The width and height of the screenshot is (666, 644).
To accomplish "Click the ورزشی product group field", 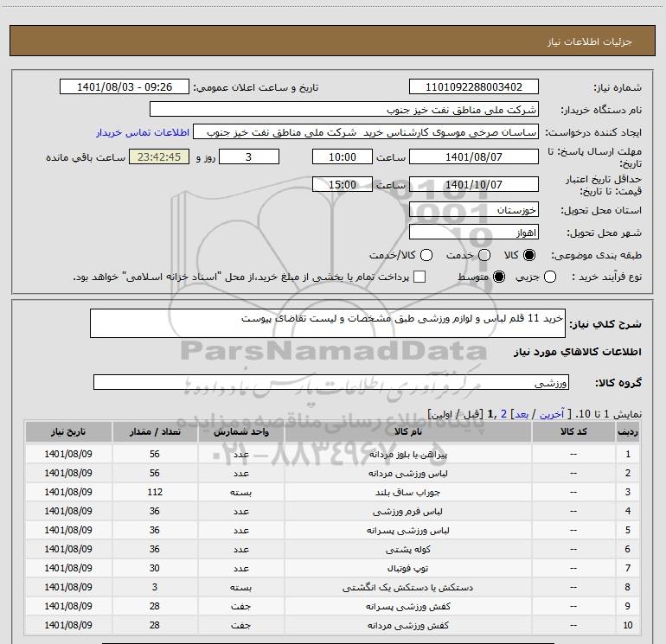I will pyautogui.click(x=330, y=382).
